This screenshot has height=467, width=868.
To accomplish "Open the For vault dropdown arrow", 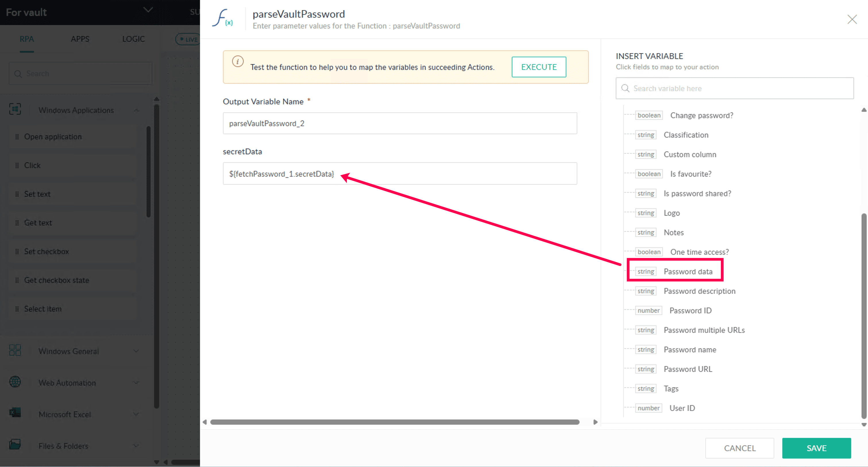I will tap(148, 10).
